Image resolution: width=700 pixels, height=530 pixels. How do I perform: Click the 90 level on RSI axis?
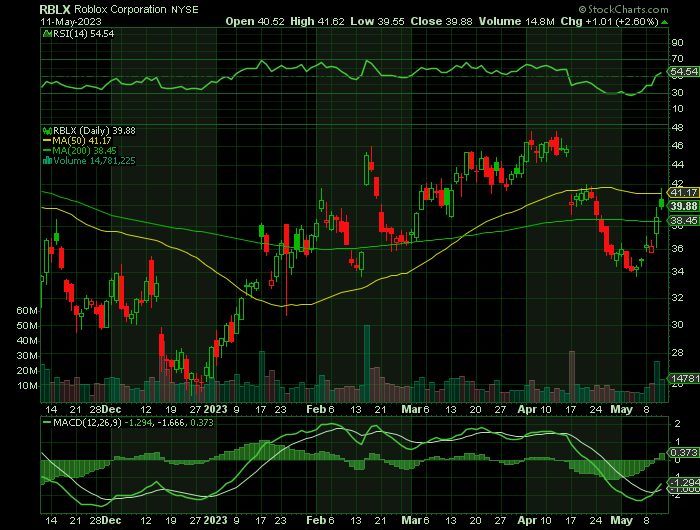coord(677,42)
